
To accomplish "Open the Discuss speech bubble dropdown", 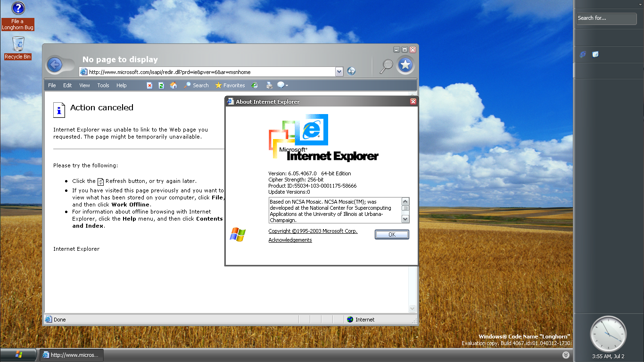I will [x=282, y=85].
